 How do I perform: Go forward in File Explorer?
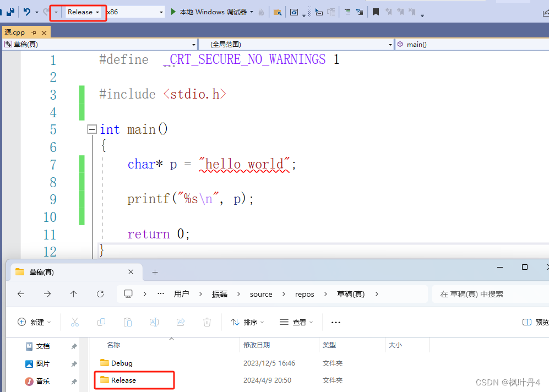[47, 294]
